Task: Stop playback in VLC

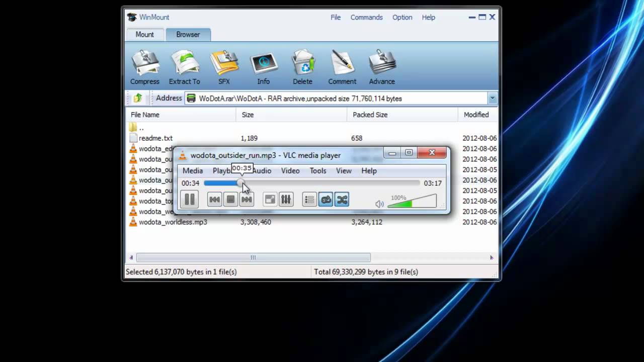Action: click(230, 200)
